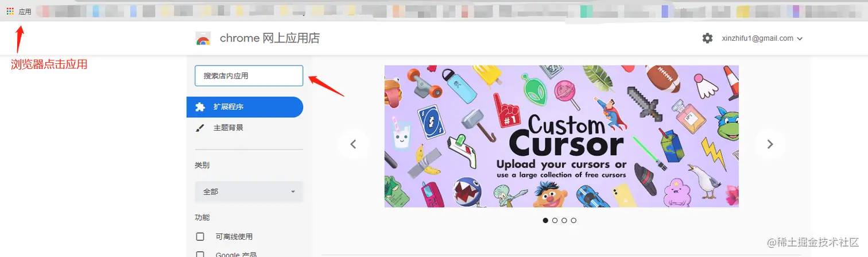Toggle the 可离线使用 checkbox
Viewport: 868px width, 257px height.
pos(200,236)
